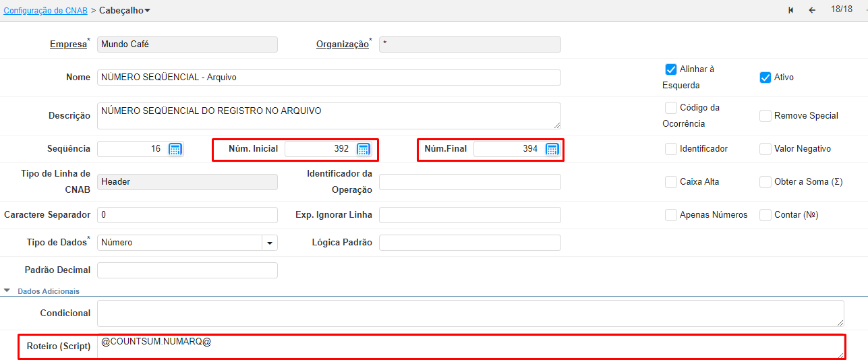The width and height of the screenshot is (868, 362).
Task: Click the Empresa field Mundo Café
Action: pyautogui.click(x=187, y=44)
